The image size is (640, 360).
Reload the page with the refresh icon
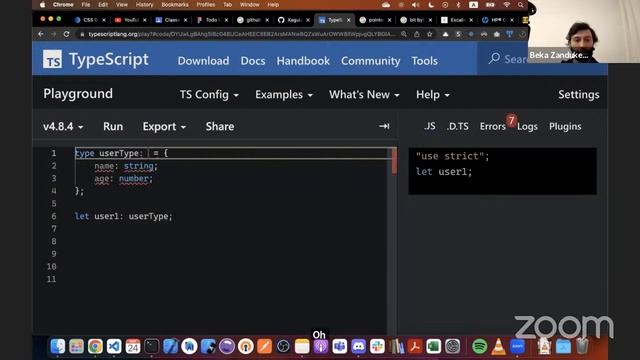67,34
